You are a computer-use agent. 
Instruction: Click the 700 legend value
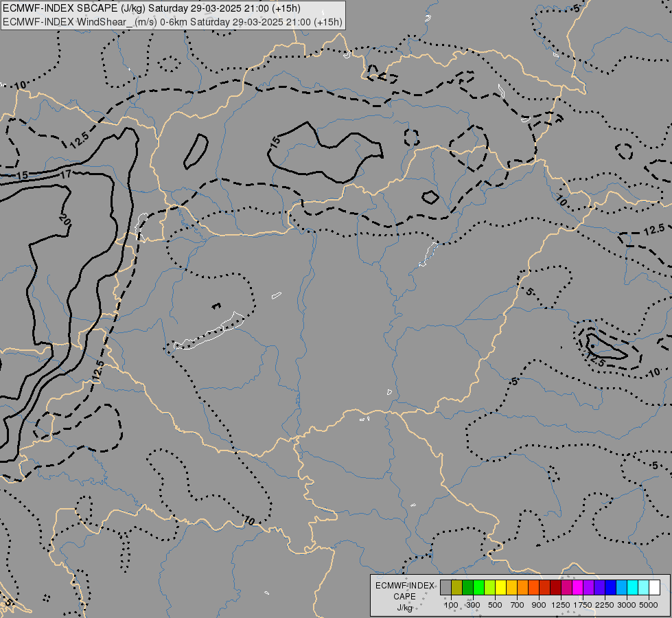(518, 605)
